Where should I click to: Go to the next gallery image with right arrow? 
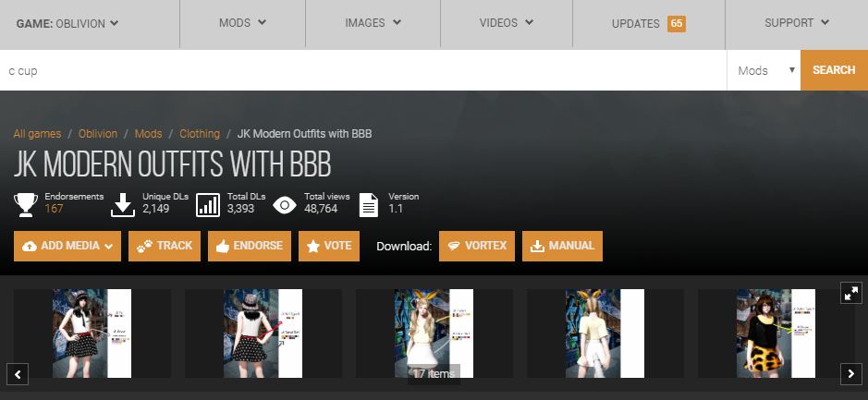pyautogui.click(x=850, y=374)
